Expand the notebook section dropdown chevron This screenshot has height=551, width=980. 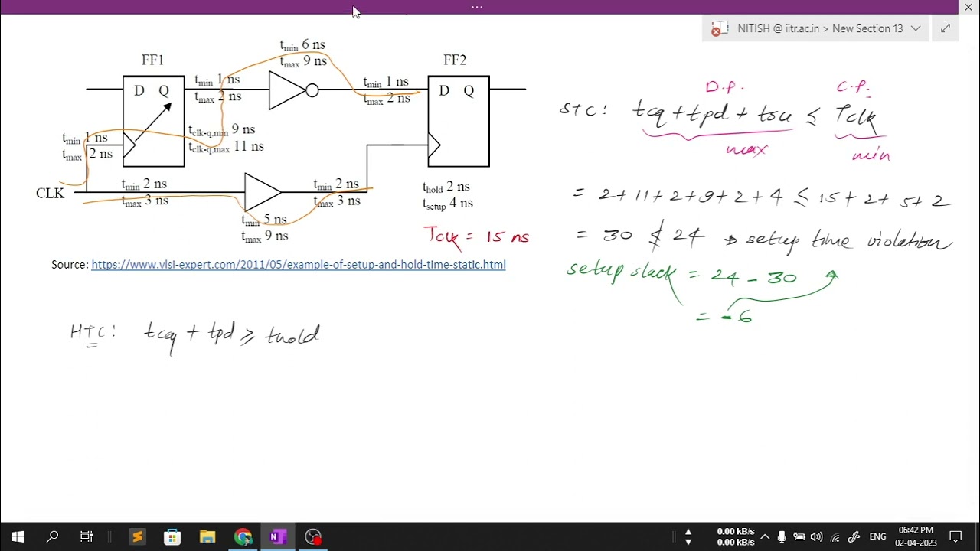pos(916,28)
